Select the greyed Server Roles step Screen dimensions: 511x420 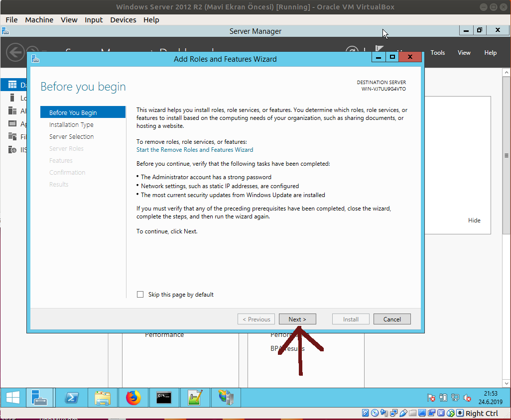66,148
